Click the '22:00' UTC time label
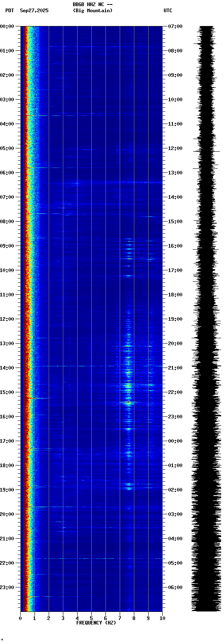Image resolution: width=224 pixels, height=644 pixels. 175,392
